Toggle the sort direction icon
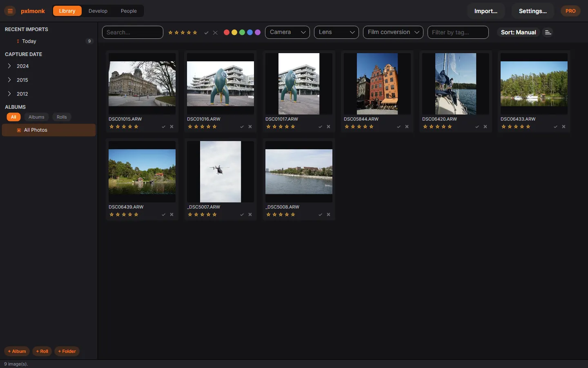The height and width of the screenshot is (368, 588). click(548, 32)
